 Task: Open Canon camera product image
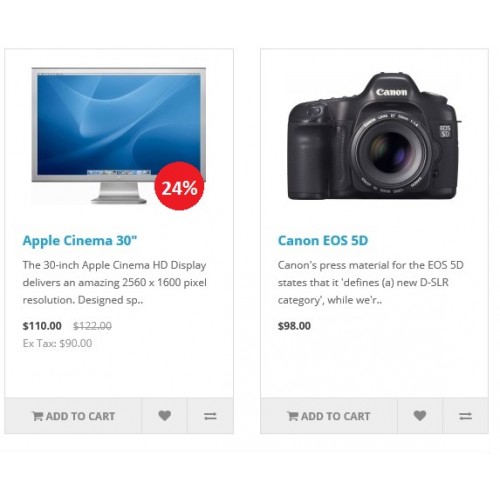point(374,136)
